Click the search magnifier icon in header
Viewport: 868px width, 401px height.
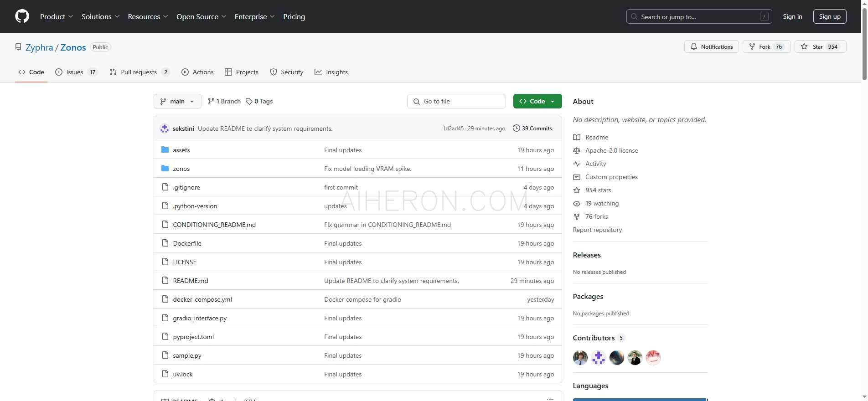(x=634, y=16)
